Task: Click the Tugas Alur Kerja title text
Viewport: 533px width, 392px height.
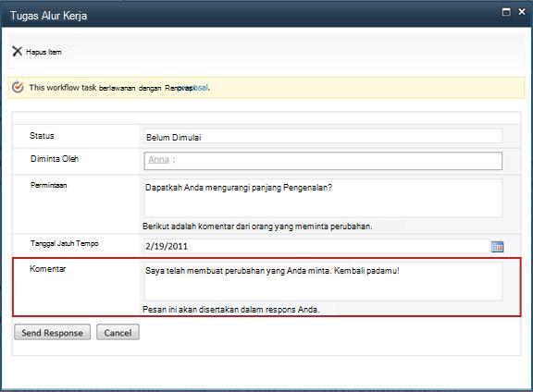Action: coord(48,16)
